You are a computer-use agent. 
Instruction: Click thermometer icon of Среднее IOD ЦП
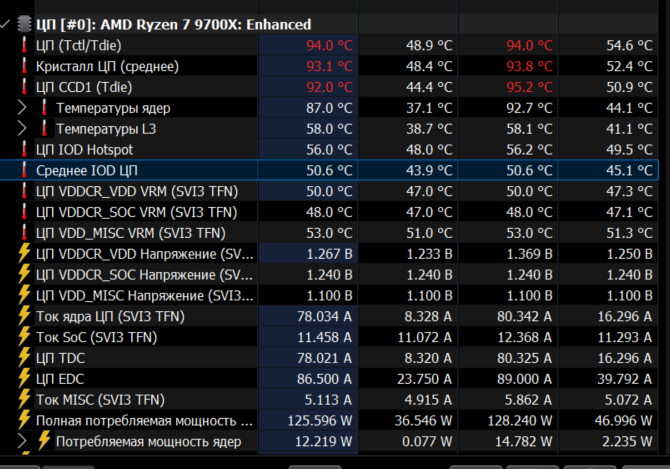pyautogui.click(x=24, y=170)
